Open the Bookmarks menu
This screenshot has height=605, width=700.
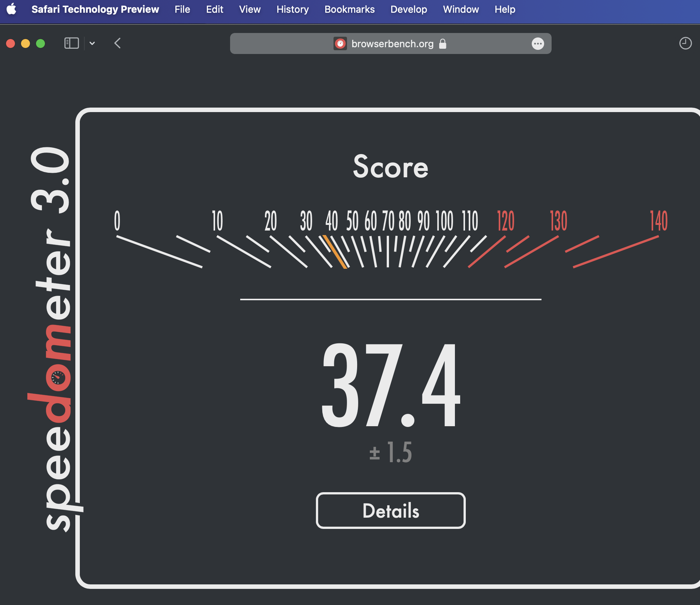[349, 9]
